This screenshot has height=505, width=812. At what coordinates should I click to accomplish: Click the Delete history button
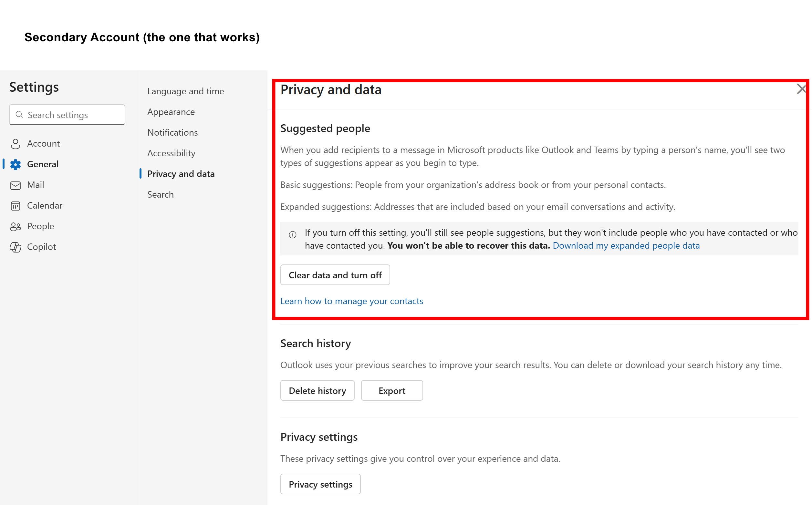coord(317,390)
